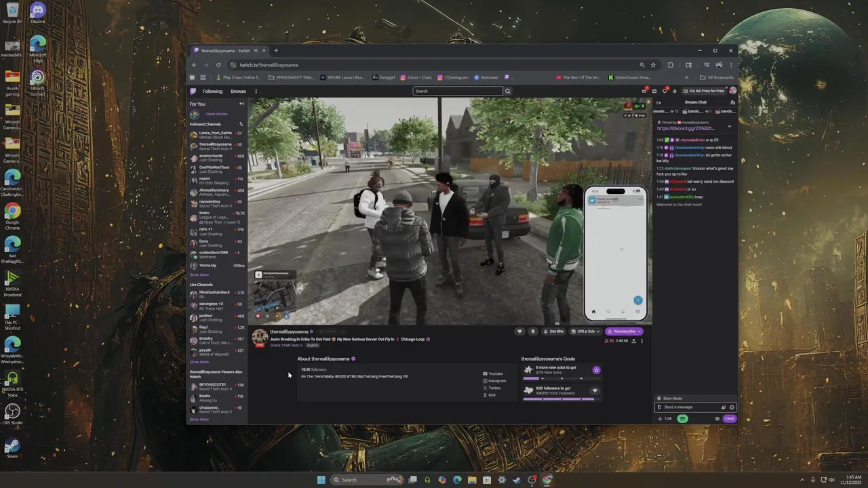
Task: Open the All Bookmarks folder
Action: [717, 77]
